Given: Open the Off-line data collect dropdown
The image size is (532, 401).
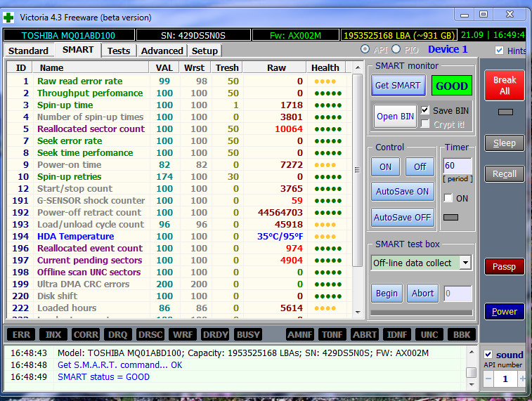Looking at the screenshot, I should pyautogui.click(x=465, y=263).
